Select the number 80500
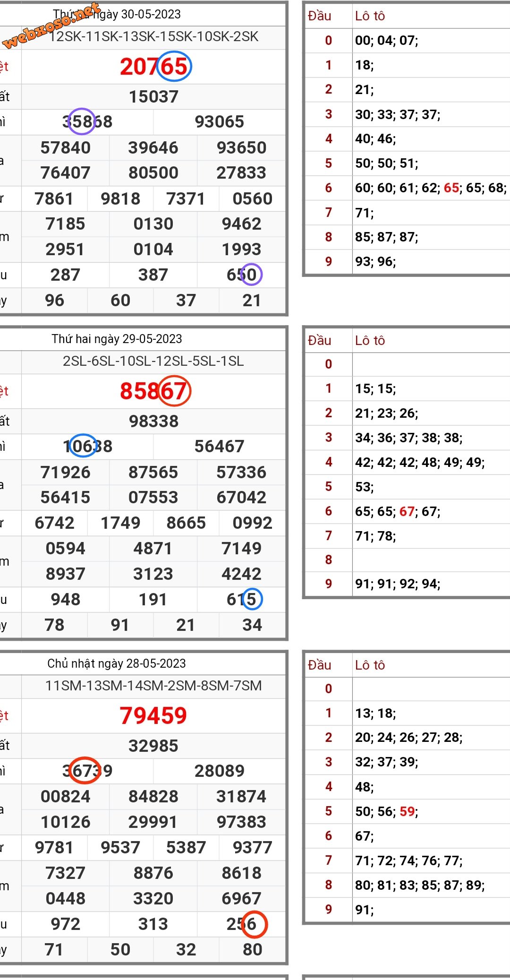This screenshot has width=510, height=980. coord(153,173)
